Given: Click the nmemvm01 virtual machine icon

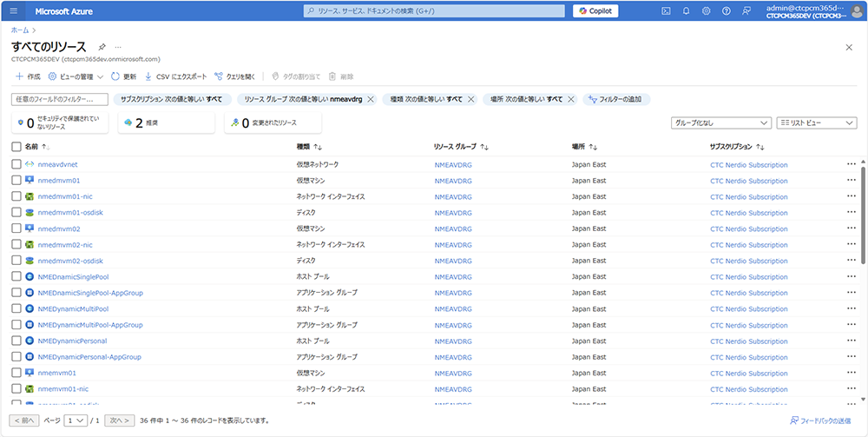Looking at the screenshot, I should click(30, 373).
